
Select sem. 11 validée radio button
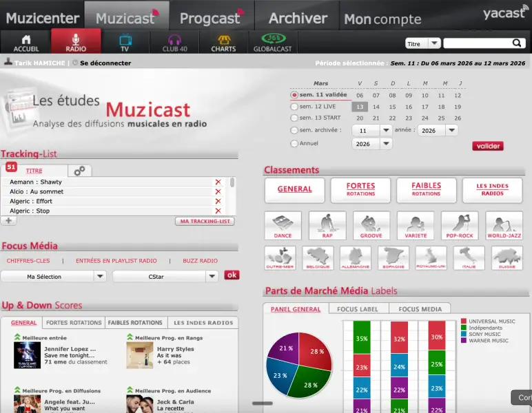[294, 95]
